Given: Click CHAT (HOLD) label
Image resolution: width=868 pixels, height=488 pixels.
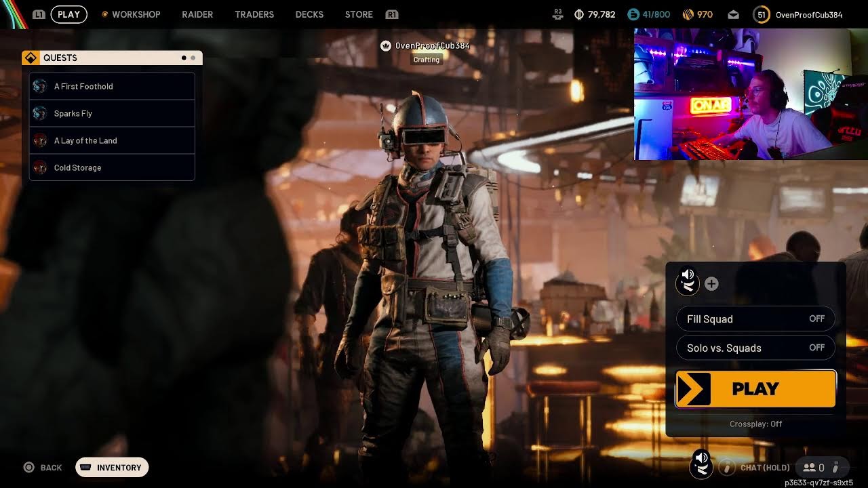Looking at the screenshot, I should pyautogui.click(x=765, y=468).
